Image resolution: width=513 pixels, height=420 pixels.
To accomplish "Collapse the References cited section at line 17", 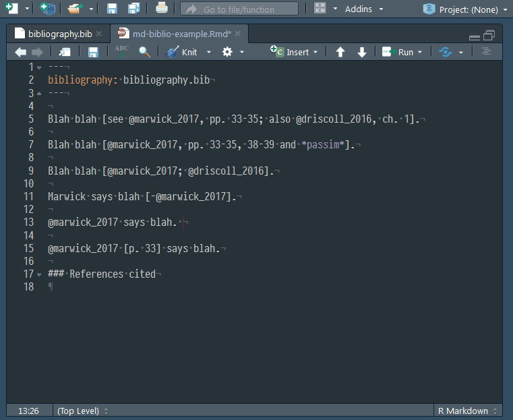I will (39, 274).
